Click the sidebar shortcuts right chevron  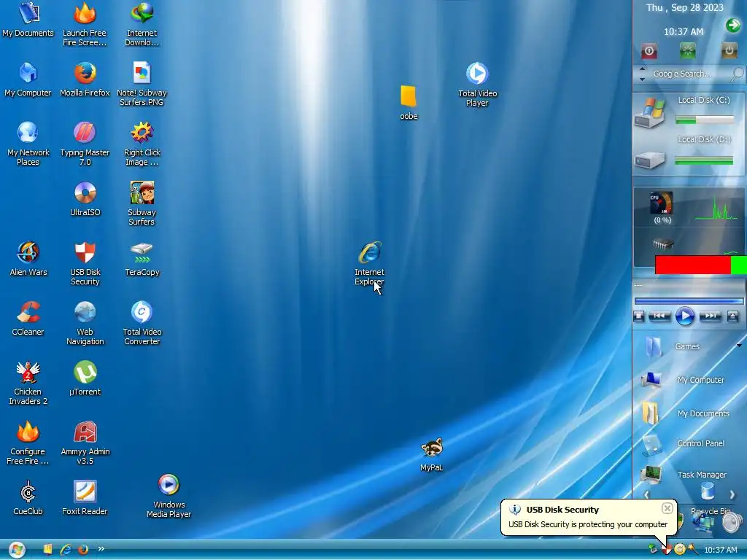click(x=732, y=495)
